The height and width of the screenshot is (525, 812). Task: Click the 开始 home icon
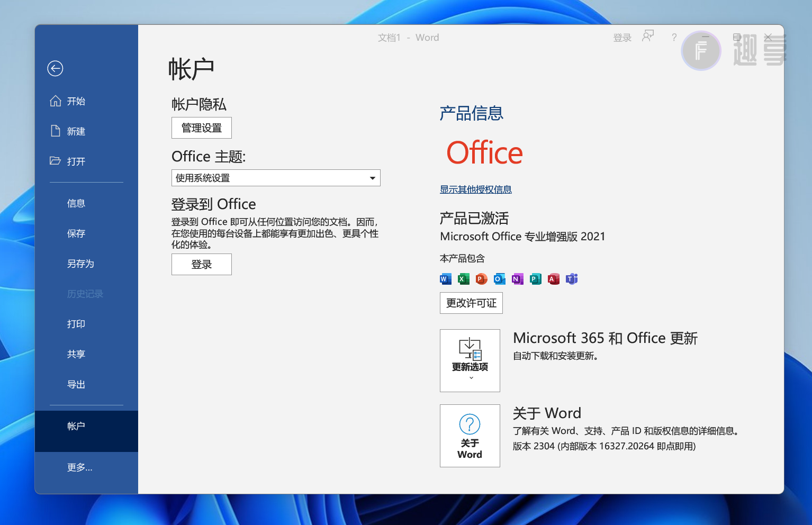point(56,101)
